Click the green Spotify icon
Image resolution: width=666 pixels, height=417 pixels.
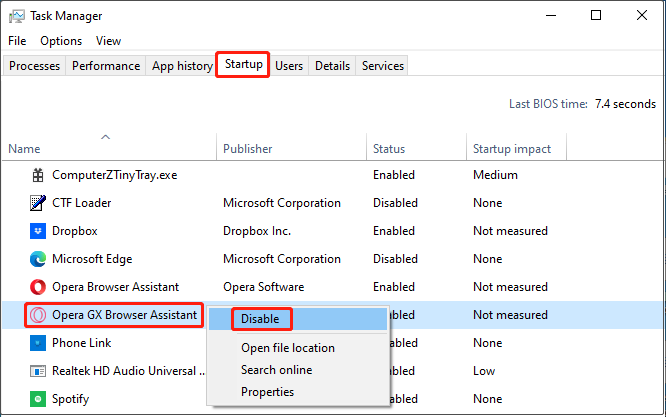[x=38, y=399]
